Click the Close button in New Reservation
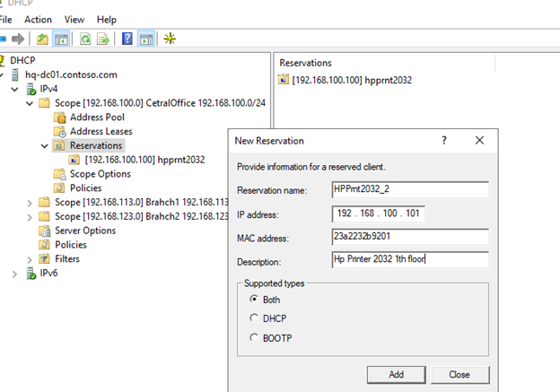 click(x=459, y=374)
